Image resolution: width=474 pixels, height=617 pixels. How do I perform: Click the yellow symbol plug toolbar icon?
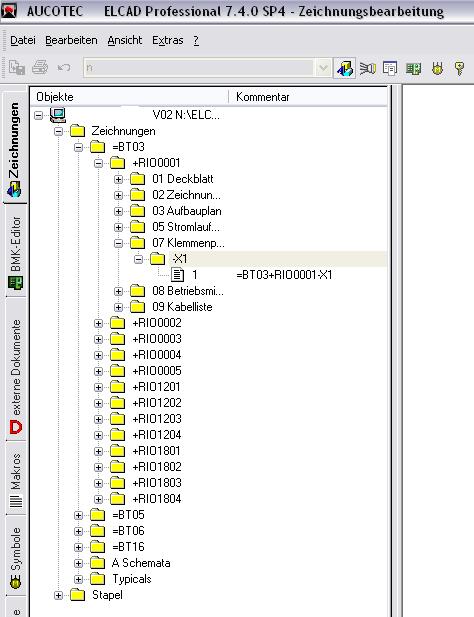(x=437, y=69)
